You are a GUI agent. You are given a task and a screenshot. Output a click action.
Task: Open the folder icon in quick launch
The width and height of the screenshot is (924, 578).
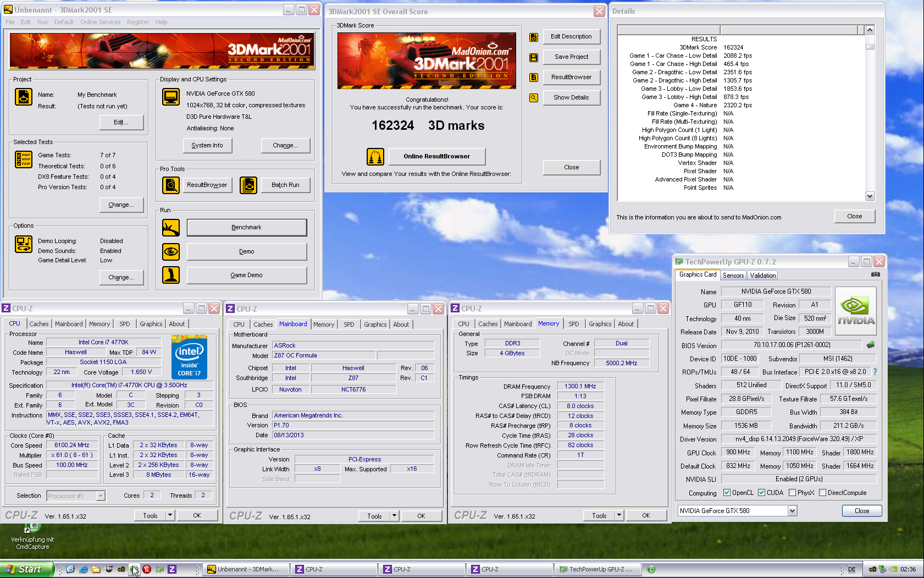96,569
